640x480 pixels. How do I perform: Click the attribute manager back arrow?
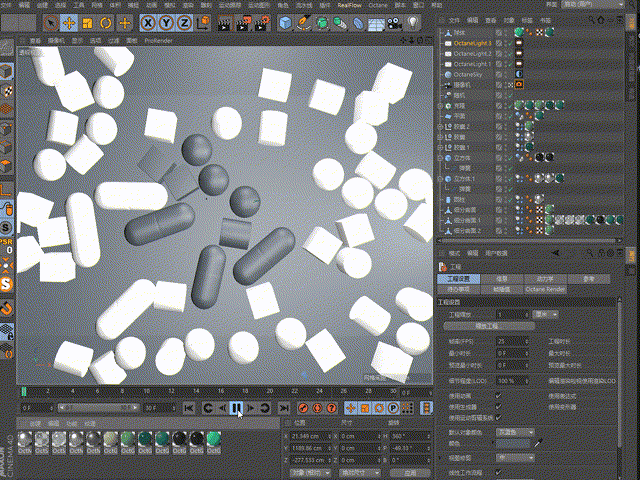click(555, 253)
